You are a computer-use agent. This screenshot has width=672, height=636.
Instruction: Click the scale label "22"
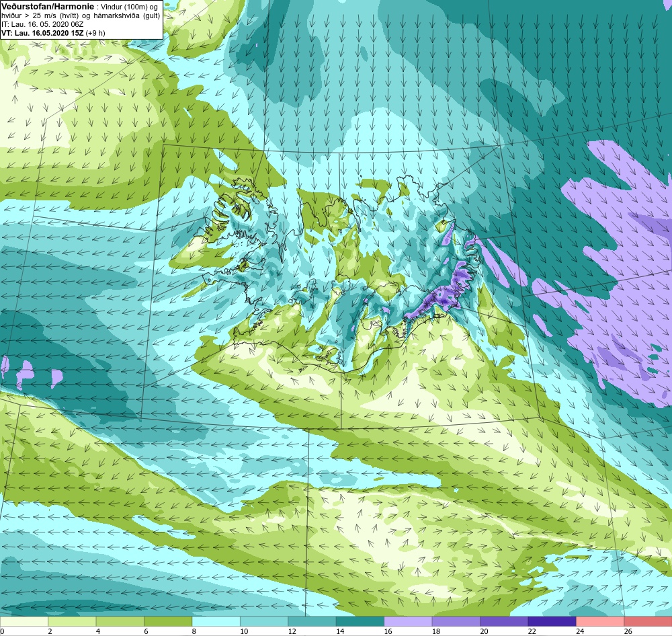coord(532,631)
